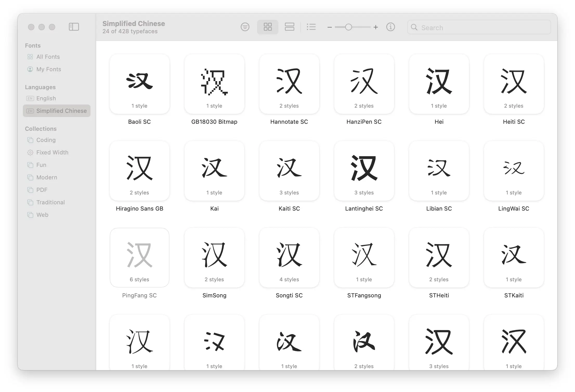Open the Fixed Width smart collection

(57, 152)
